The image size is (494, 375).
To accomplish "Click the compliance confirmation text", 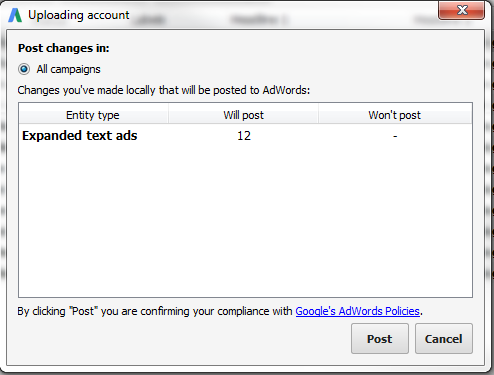I will (x=156, y=311).
